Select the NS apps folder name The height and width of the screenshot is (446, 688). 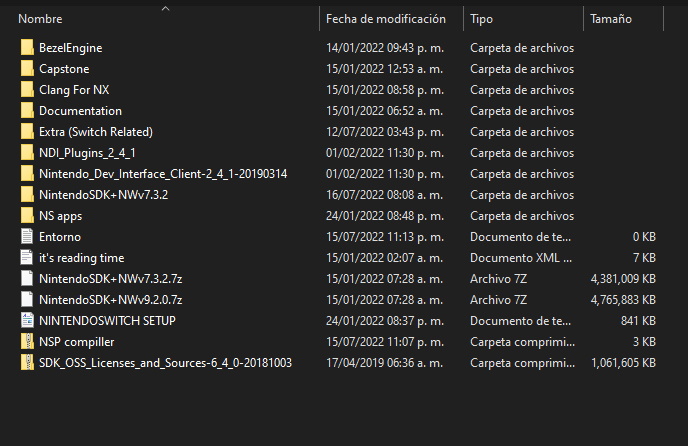61,216
